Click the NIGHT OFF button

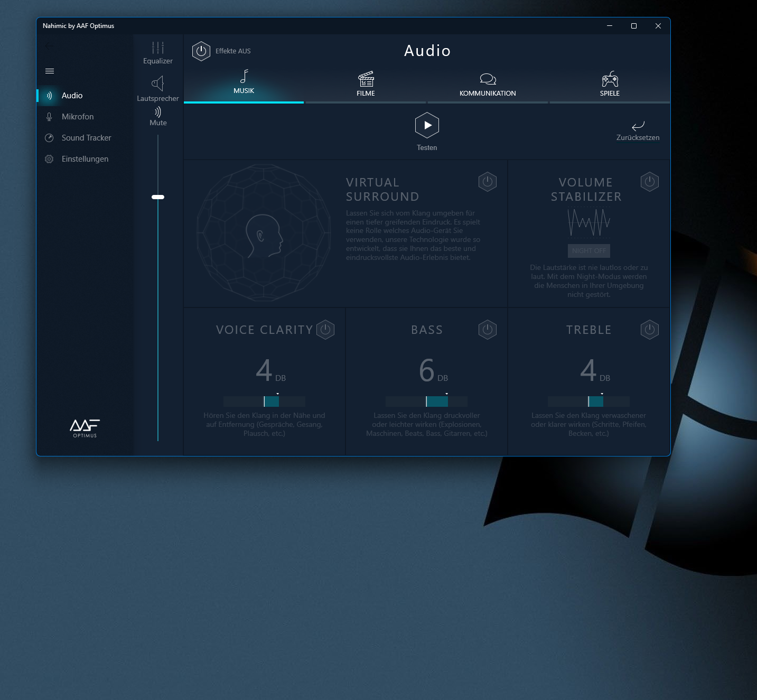589,251
